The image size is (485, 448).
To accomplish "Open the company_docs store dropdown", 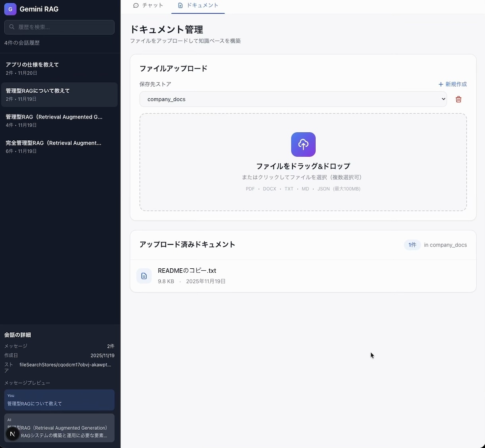I will 293,99.
